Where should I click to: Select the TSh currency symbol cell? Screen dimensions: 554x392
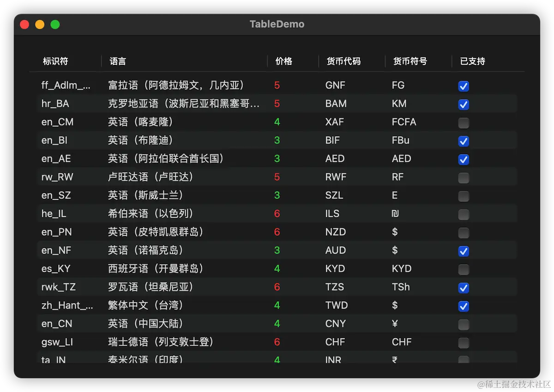click(401, 287)
